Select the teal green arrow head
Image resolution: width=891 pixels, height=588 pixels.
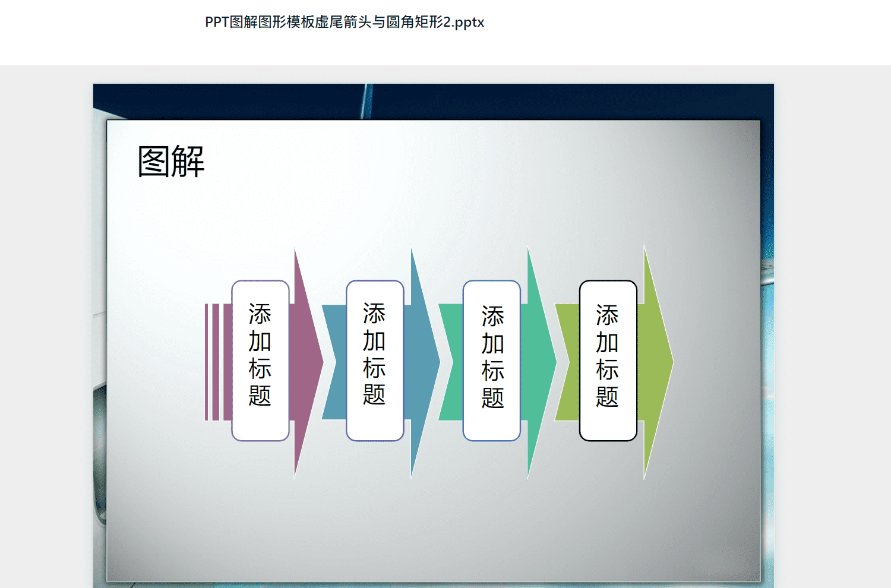(x=539, y=362)
